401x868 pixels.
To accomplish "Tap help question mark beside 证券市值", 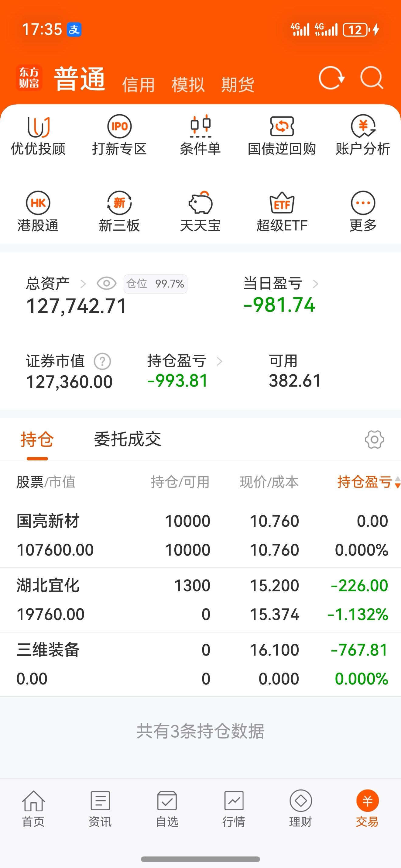I will click(102, 362).
